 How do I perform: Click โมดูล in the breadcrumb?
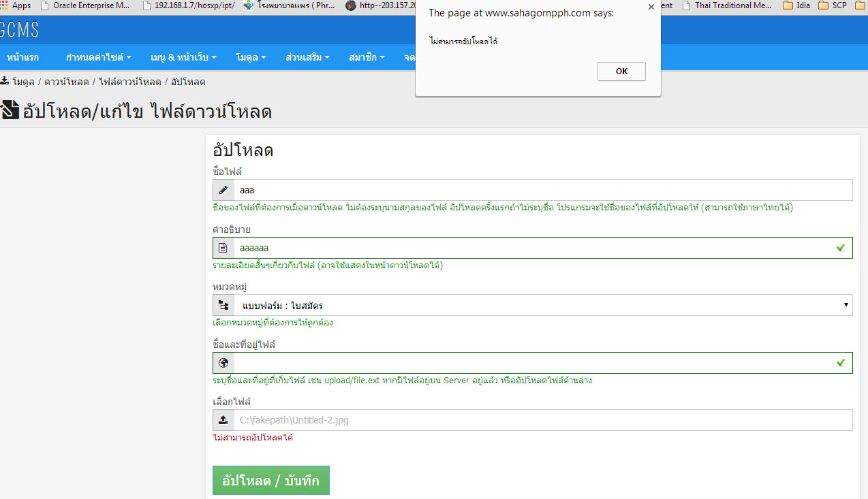pos(23,82)
